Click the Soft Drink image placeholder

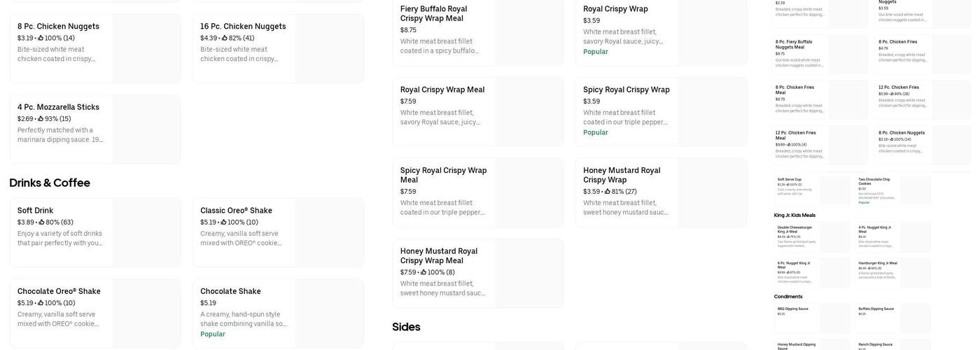point(146,232)
